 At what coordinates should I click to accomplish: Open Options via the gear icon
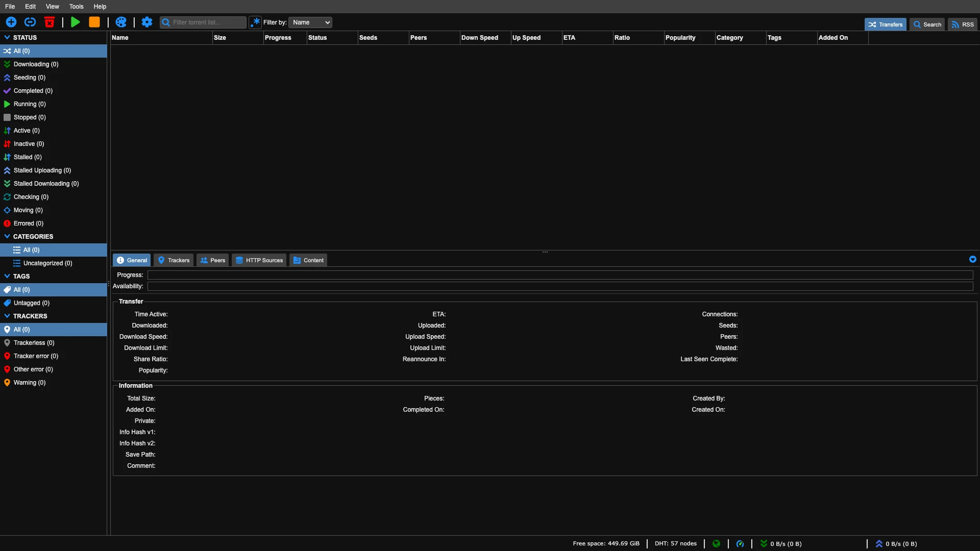[147, 22]
